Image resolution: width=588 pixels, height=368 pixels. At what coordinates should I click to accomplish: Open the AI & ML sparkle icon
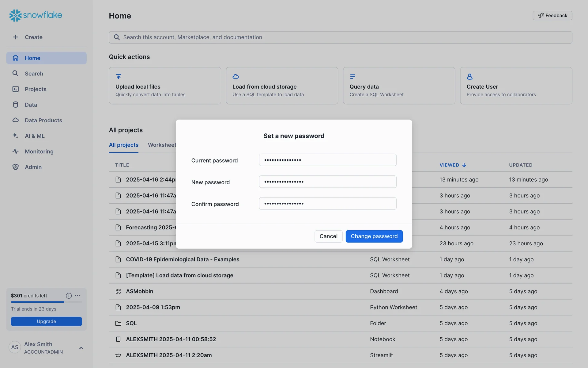(15, 136)
